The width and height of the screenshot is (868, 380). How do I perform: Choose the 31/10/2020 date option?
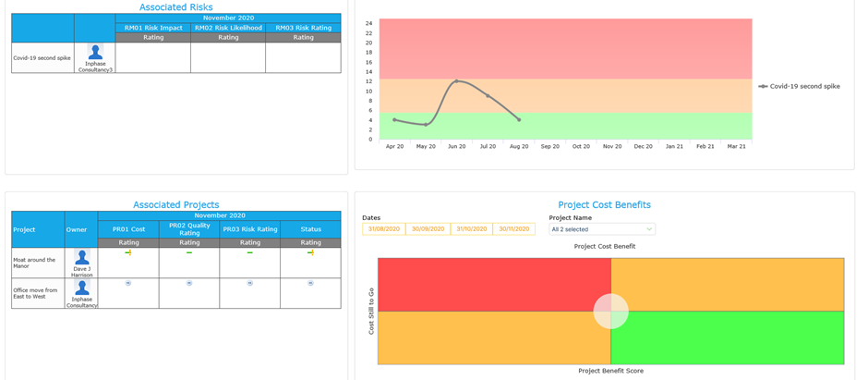tap(471, 228)
